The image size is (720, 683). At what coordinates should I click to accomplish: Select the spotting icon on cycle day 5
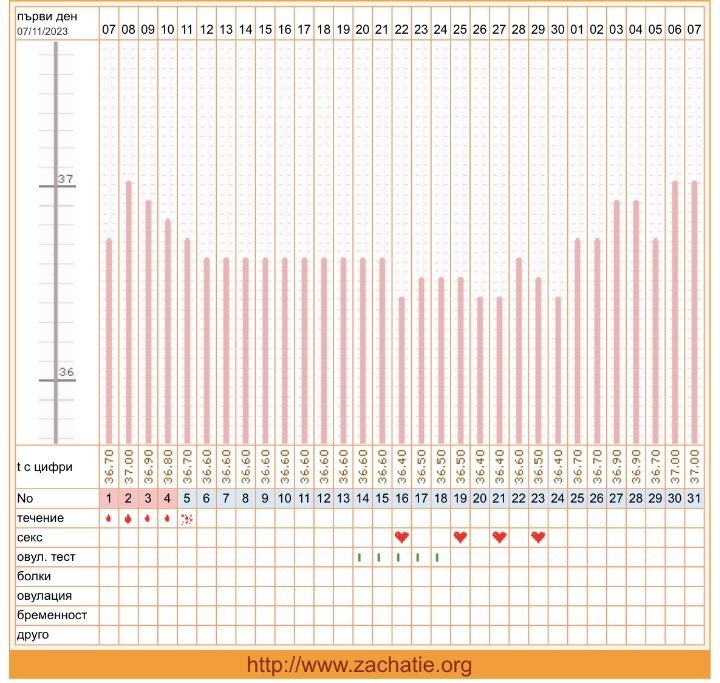187,518
